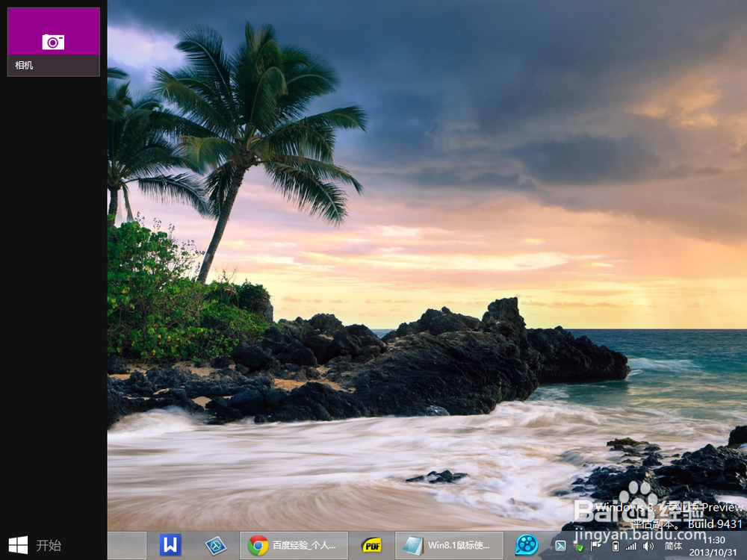Launch the compass-icon app on the taskbar
Viewport: 747px width, 560px height.
[x=214, y=546]
